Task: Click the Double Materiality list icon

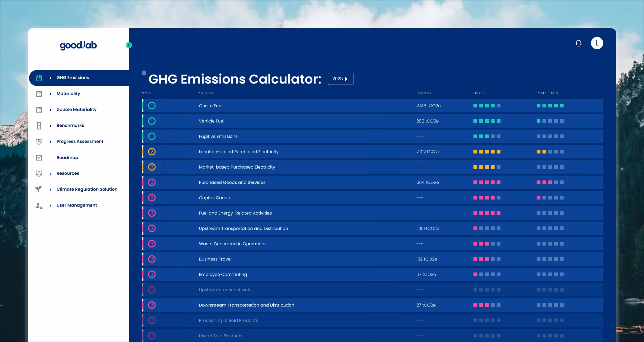Action: pos(39,110)
